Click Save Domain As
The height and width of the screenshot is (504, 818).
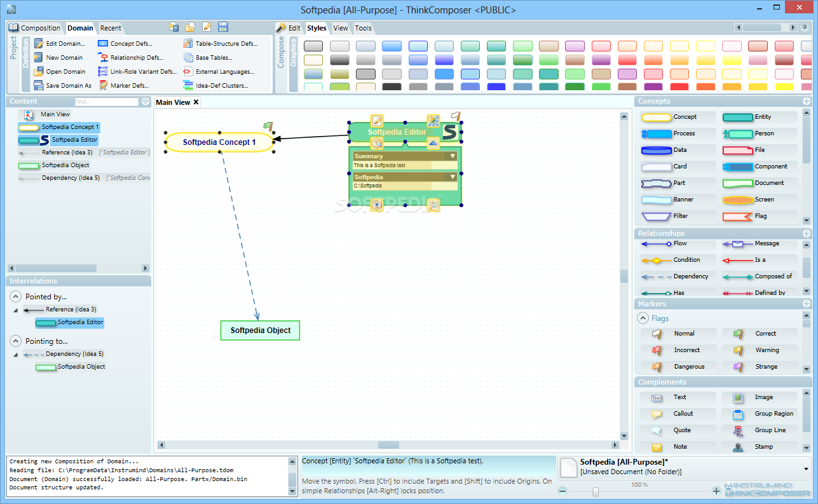pyautogui.click(x=62, y=86)
